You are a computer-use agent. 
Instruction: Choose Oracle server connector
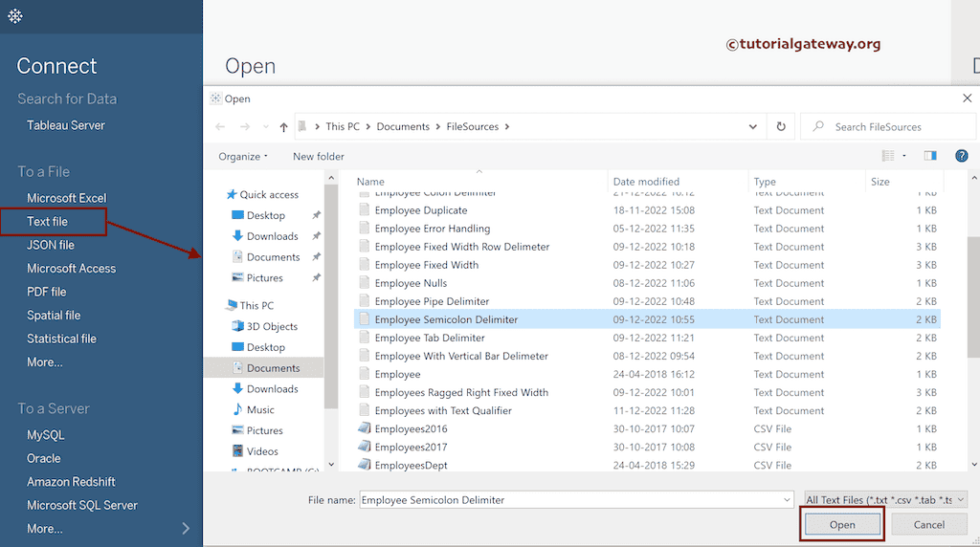[44, 458]
